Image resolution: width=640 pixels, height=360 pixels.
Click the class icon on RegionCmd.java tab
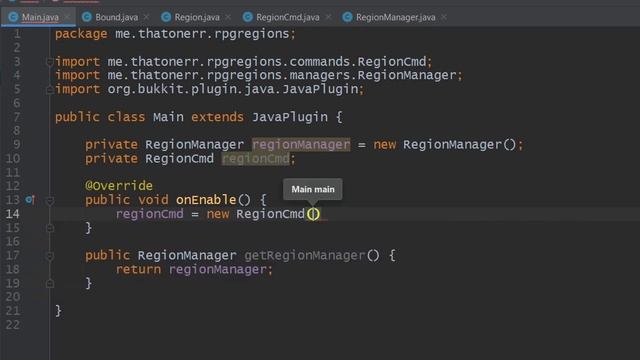click(x=247, y=17)
